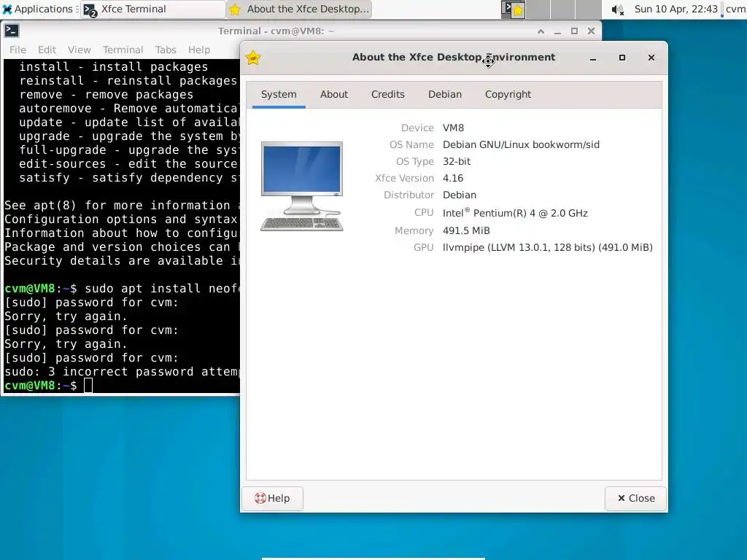
Task: Switch to the About tab
Action: (x=334, y=94)
